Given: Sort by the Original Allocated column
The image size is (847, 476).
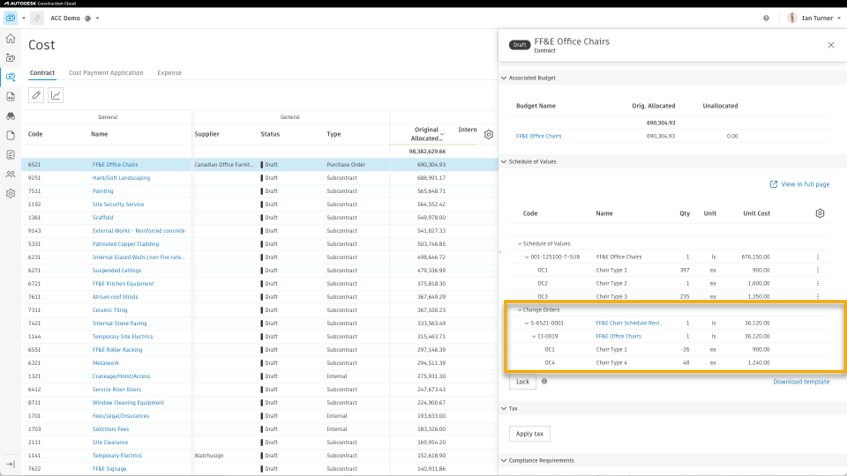Looking at the screenshot, I should point(426,134).
